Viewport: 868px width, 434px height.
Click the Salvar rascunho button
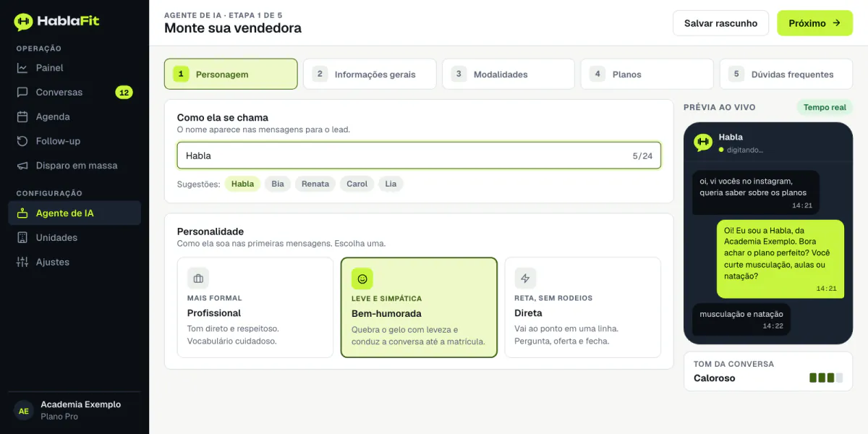720,23
